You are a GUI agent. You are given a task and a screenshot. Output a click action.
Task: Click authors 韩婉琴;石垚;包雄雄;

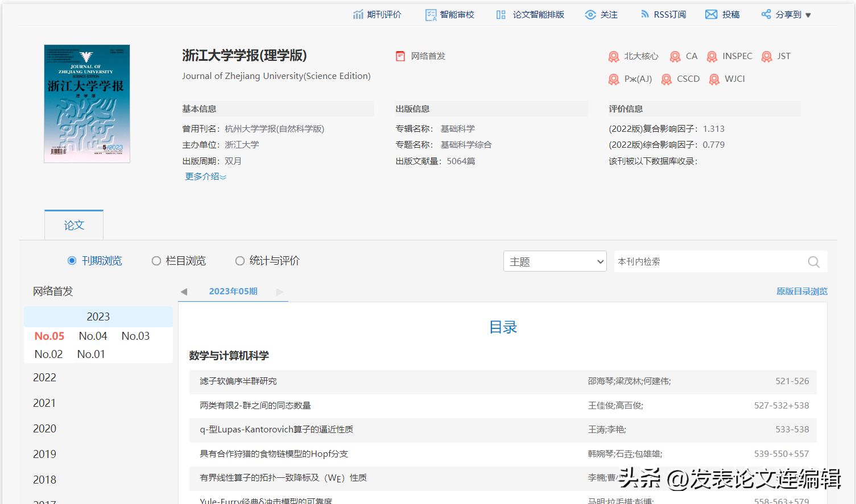[x=625, y=454]
